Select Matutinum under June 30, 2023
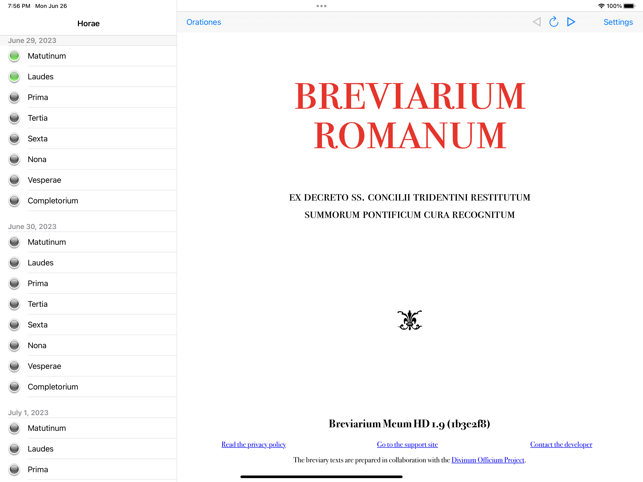The height and width of the screenshot is (482, 643). coord(88,242)
